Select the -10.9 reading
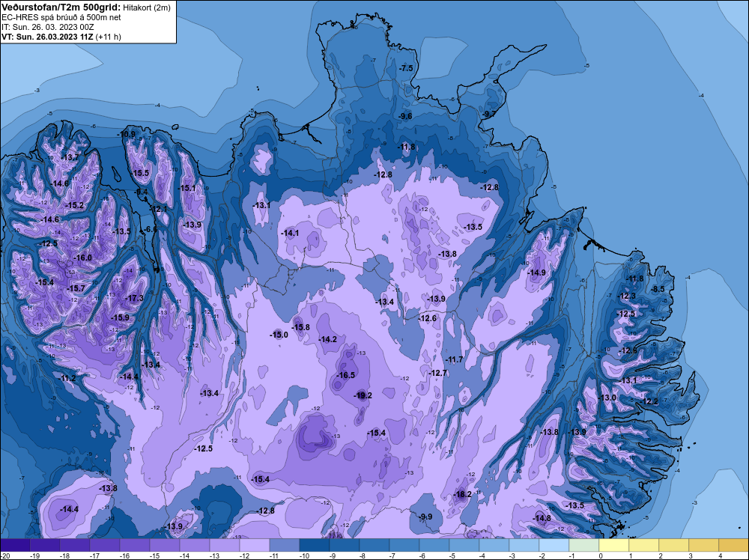 (127, 134)
